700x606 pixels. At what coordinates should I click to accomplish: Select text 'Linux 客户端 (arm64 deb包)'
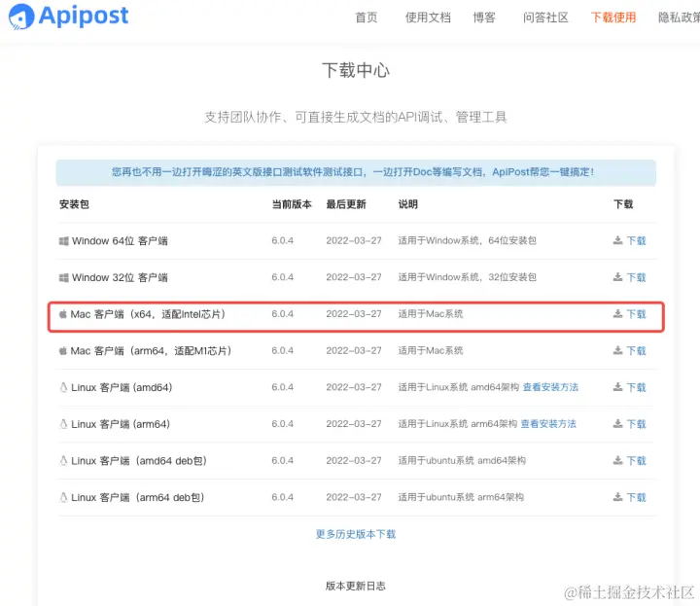pyautogui.click(x=138, y=497)
